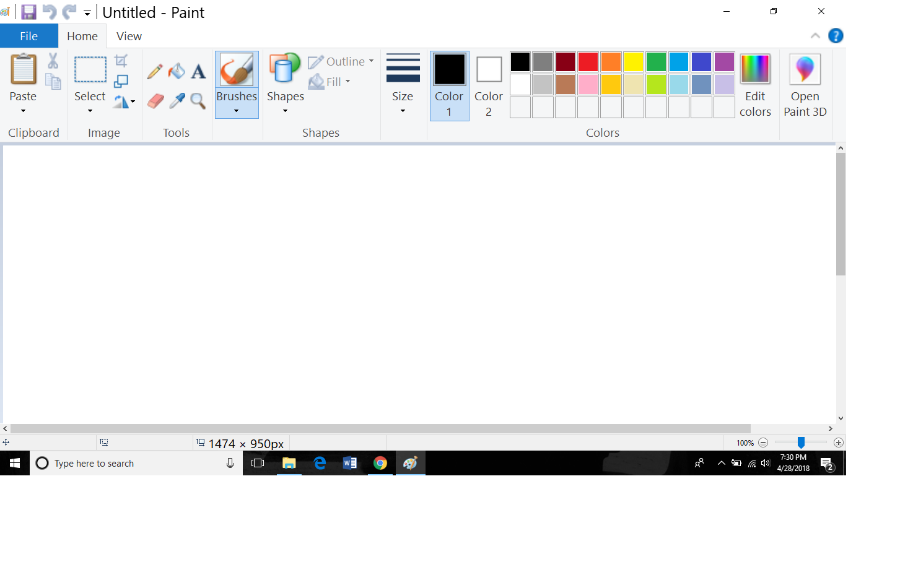The height and width of the screenshot is (588, 913).
Task: Open the Shapes gallery dropdown
Action: (285, 110)
